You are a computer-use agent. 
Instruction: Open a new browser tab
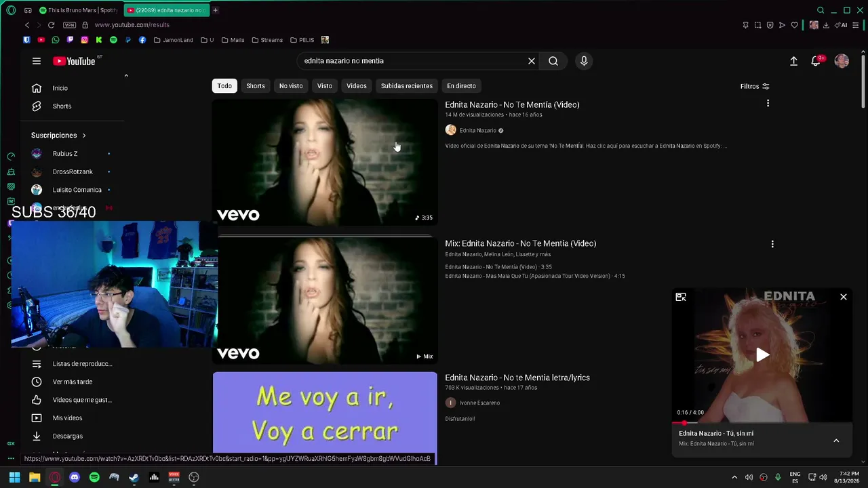(215, 10)
